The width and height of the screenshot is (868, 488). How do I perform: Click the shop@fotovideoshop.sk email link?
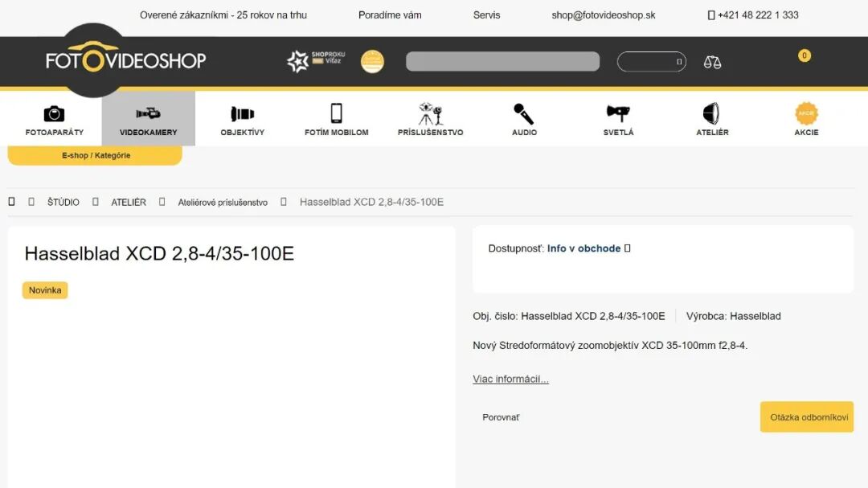pyautogui.click(x=604, y=15)
